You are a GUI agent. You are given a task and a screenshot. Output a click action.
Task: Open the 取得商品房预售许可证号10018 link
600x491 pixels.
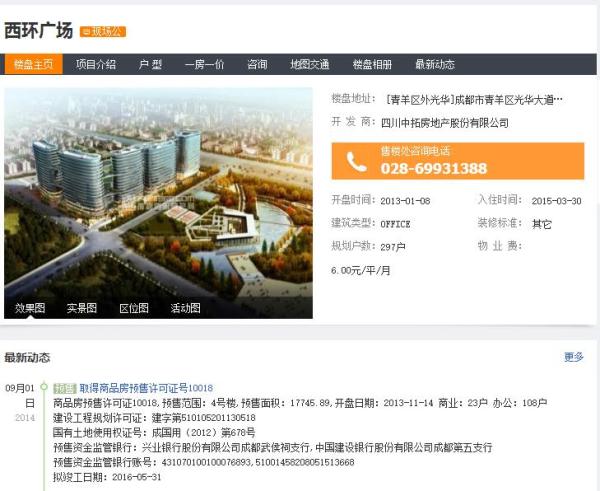coord(146,388)
